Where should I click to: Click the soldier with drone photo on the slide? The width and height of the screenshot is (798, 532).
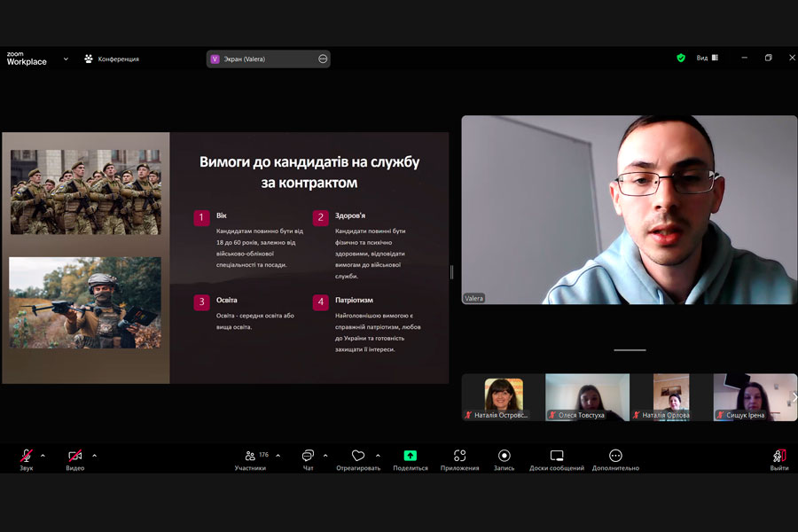(x=85, y=303)
